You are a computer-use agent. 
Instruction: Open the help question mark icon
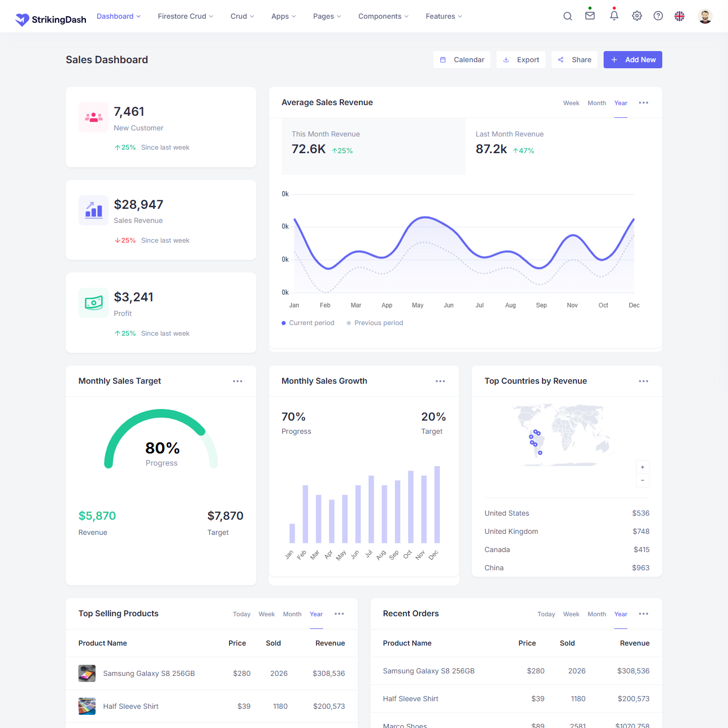click(658, 16)
